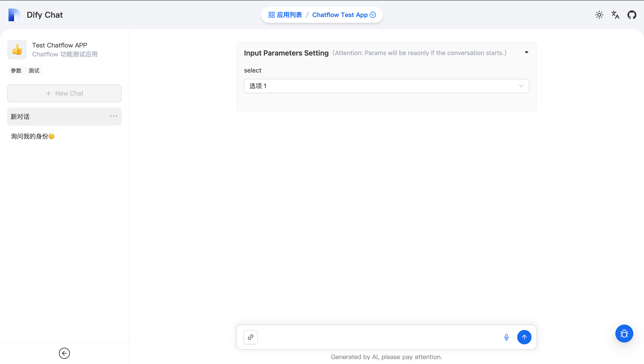This screenshot has width=644, height=364.
Task: Start a New Chat
Action: pyautogui.click(x=64, y=93)
